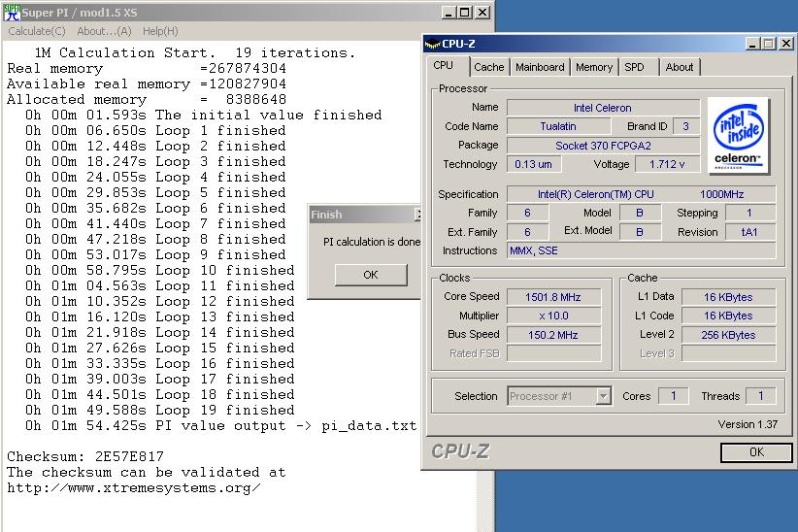Minimize the Super PI window
Screen dimensions: 798x532
[x=449, y=13]
